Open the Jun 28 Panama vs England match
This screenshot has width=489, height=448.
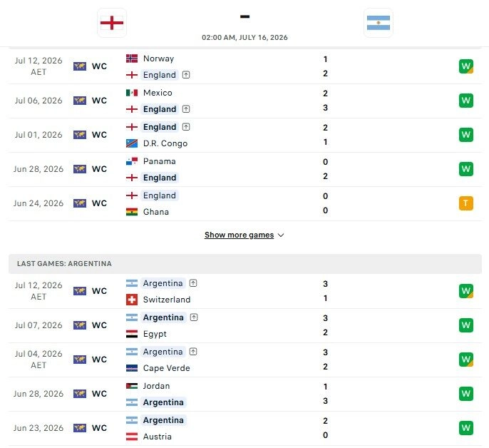click(x=244, y=170)
